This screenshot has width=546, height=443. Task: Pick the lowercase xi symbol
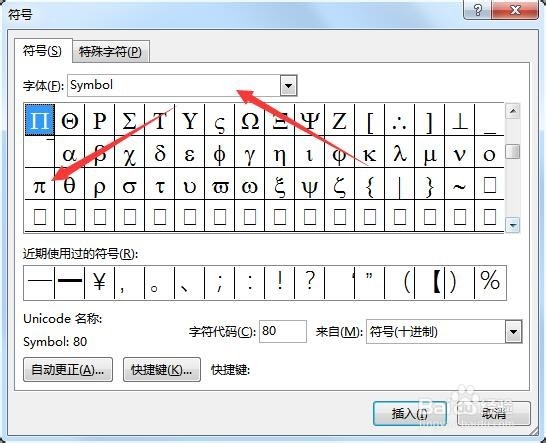coord(280,184)
